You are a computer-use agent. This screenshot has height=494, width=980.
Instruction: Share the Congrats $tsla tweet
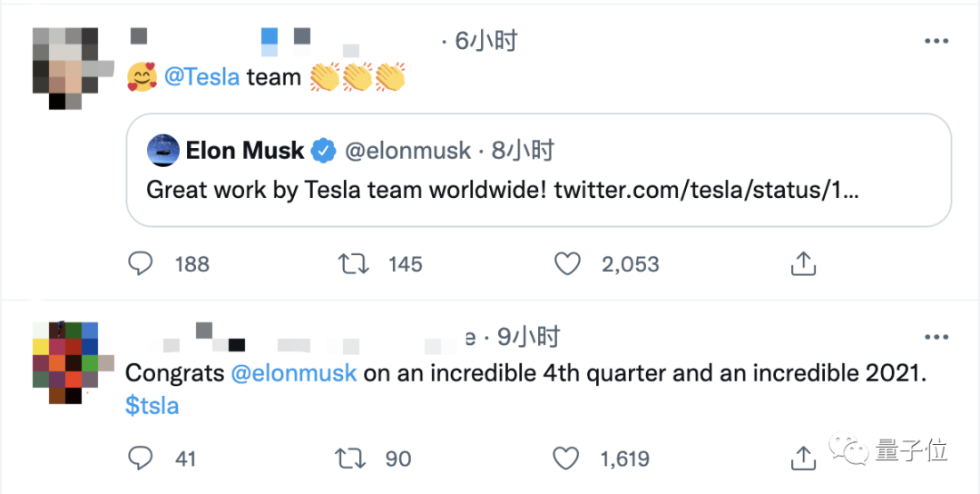[x=802, y=459]
